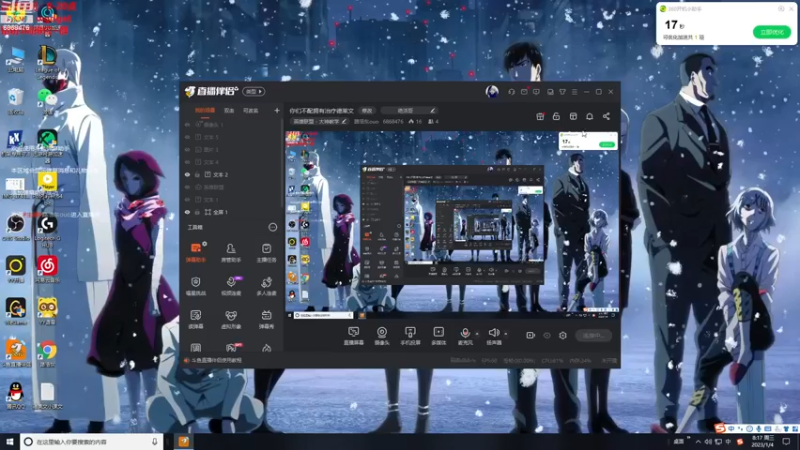This screenshot has width=800, height=450.
Task: Click 立即优化 in the 360 popup
Action: pos(771,32)
